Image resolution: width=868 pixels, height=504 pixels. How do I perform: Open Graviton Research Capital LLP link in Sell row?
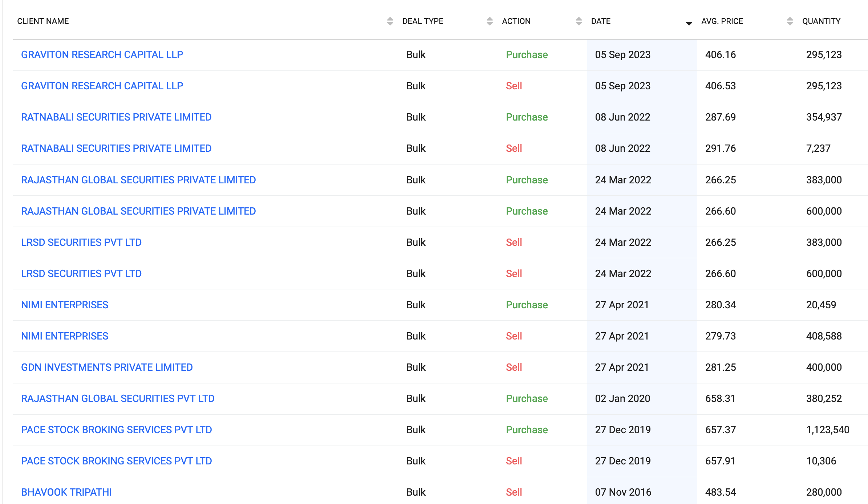pyautogui.click(x=102, y=86)
